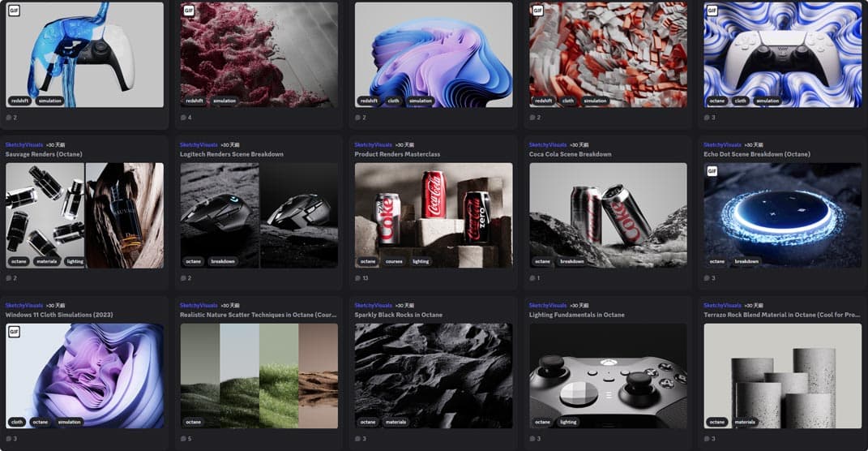Click comment icon under Product Renders Masterclass

coord(358,278)
